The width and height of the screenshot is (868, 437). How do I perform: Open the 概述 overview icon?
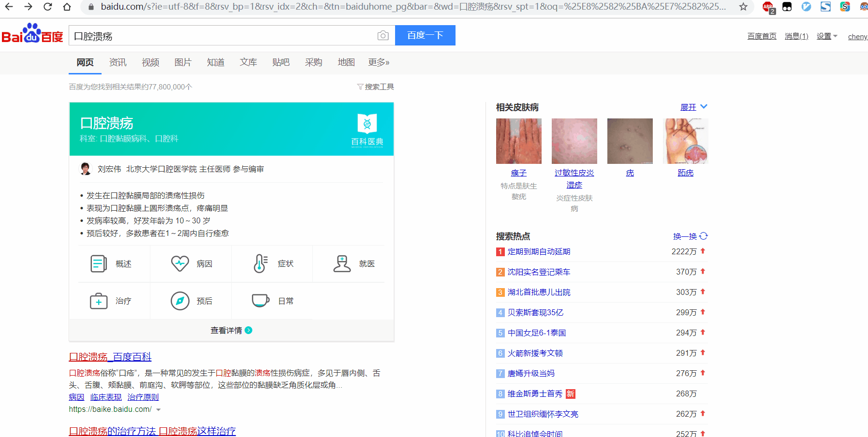pyautogui.click(x=99, y=263)
